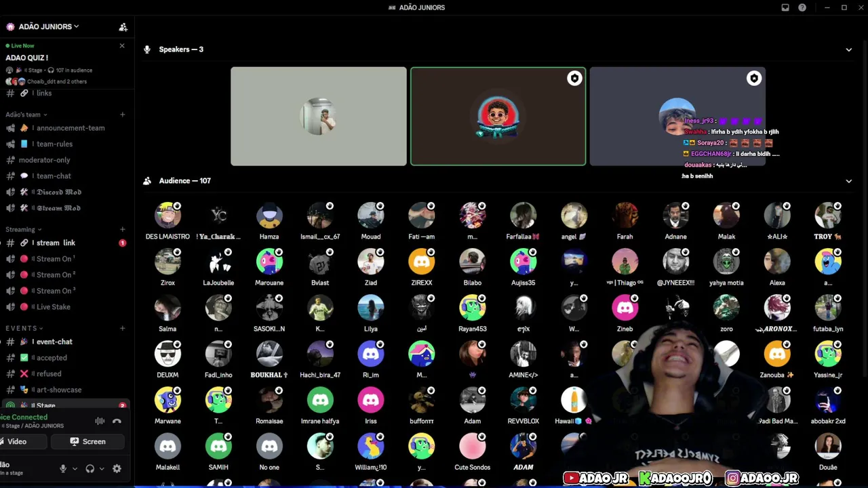Open audience member Hamza's avatar
The width and height of the screenshot is (868, 488).
click(269, 216)
